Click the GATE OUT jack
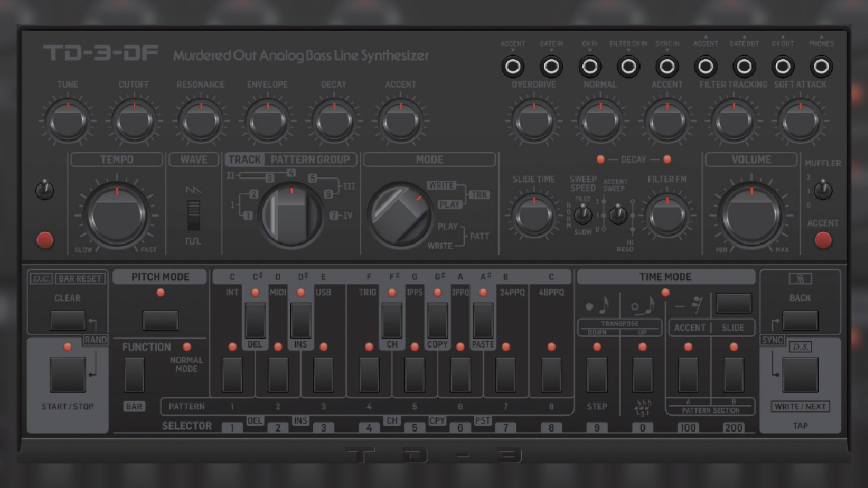Viewport: 868px width, 488px height. 744,66
